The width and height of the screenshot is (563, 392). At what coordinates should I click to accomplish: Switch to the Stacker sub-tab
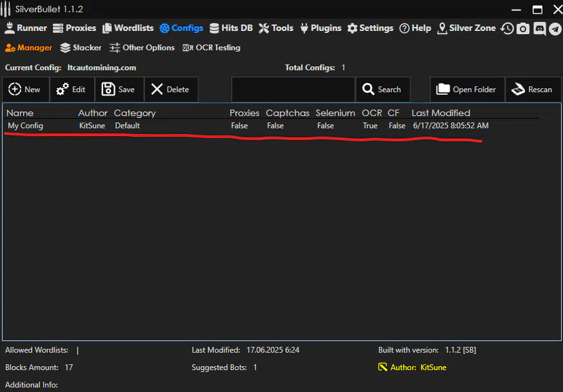81,47
